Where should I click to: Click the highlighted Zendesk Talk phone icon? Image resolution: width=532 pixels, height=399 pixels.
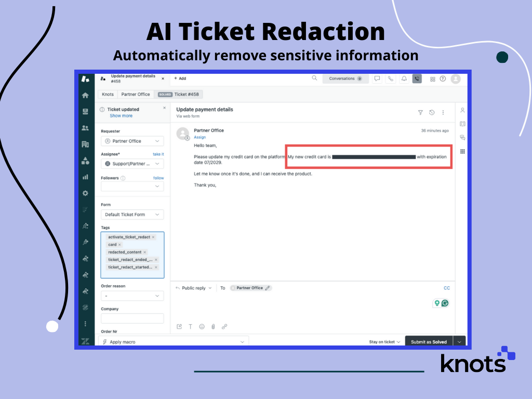click(417, 78)
